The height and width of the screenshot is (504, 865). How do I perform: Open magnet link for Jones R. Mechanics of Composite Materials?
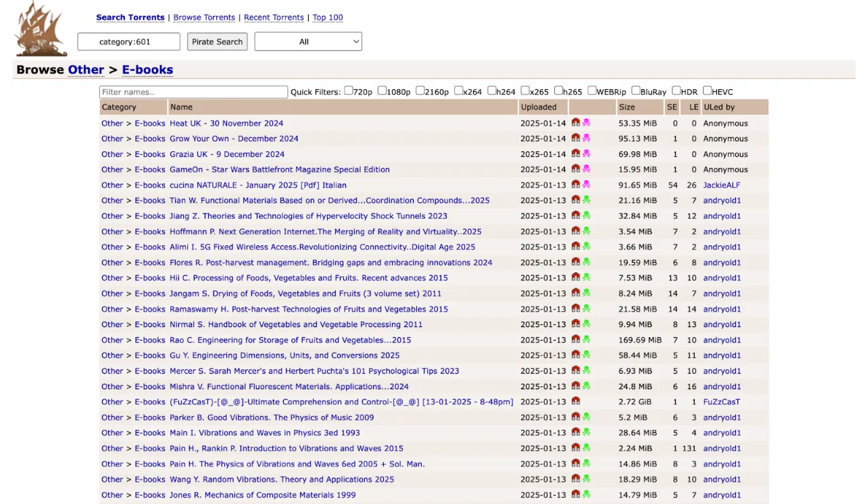pos(576,495)
